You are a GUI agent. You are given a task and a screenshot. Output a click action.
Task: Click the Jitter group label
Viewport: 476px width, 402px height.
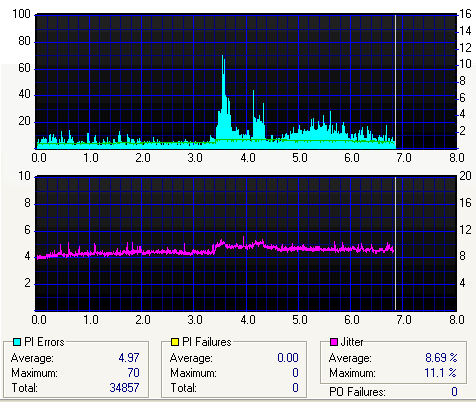[x=352, y=342]
